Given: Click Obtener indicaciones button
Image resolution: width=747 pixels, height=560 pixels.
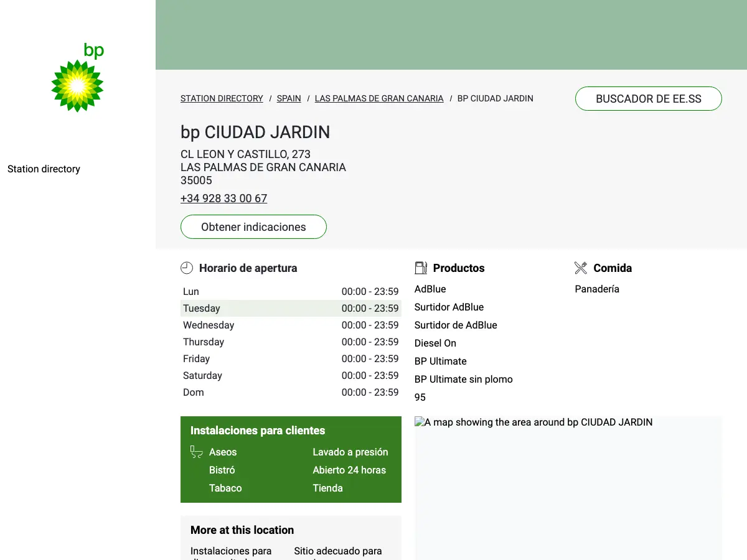Looking at the screenshot, I should point(253,226).
